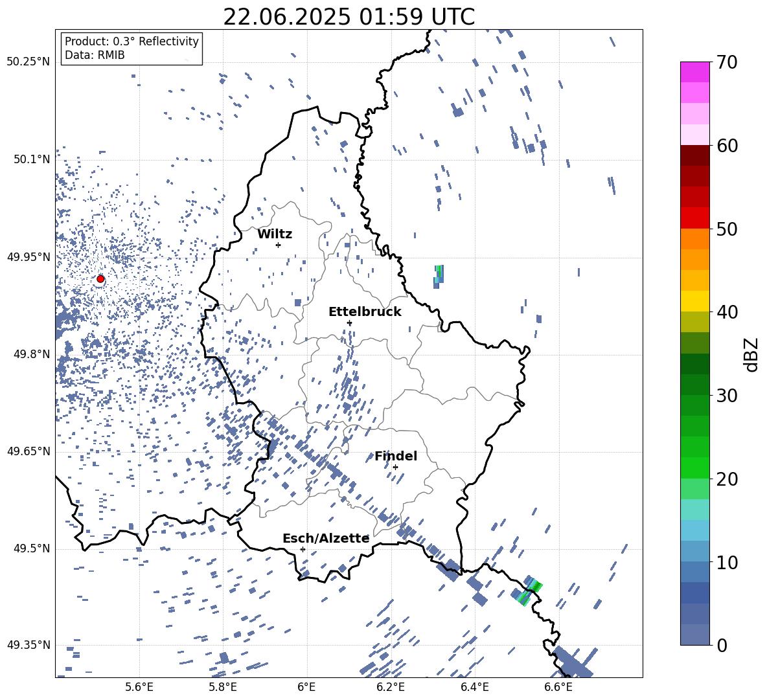Click the 60 colorbar tick label
767x700 pixels.
(726, 146)
